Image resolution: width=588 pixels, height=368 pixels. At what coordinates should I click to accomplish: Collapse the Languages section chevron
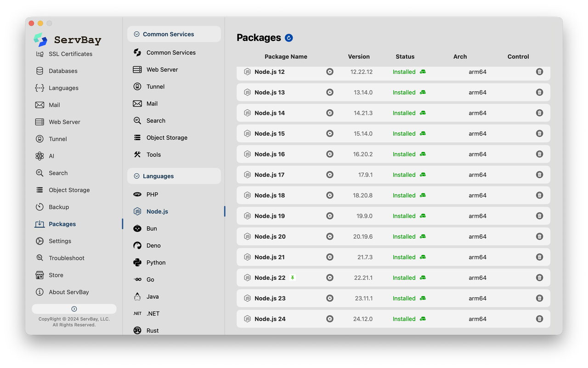click(x=136, y=176)
